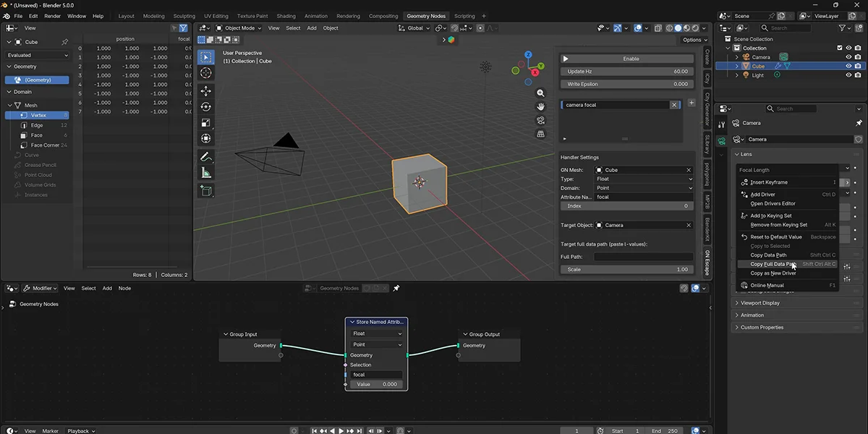Switch to the Shading workspace tab
The width and height of the screenshot is (868, 434).
pos(286,16)
